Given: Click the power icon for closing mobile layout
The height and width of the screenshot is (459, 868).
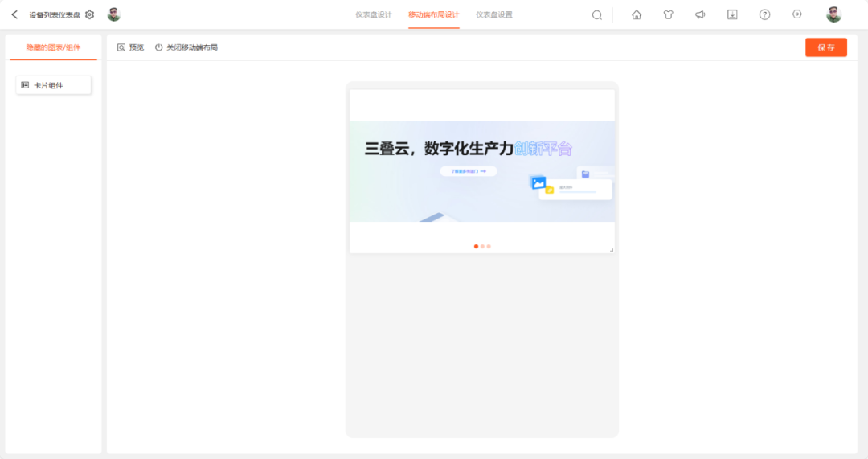Looking at the screenshot, I should [x=159, y=47].
